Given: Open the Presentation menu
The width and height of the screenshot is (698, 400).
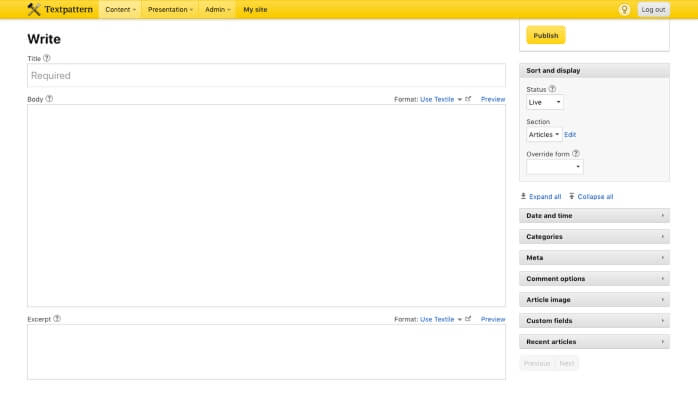Looking at the screenshot, I should click(x=170, y=9).
